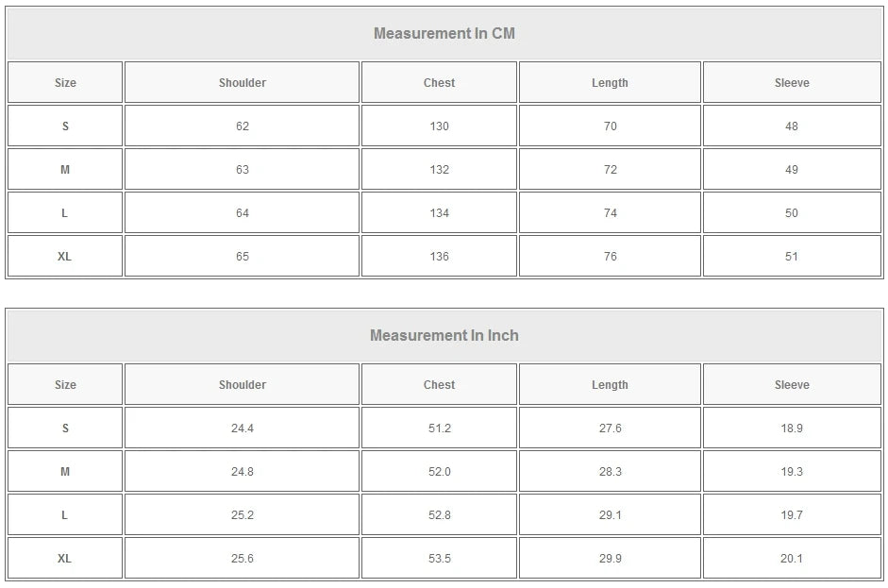Click the chest value 130 cell
Image resolution: width=888 pixels, height=588 pixels.
[439, 126]
